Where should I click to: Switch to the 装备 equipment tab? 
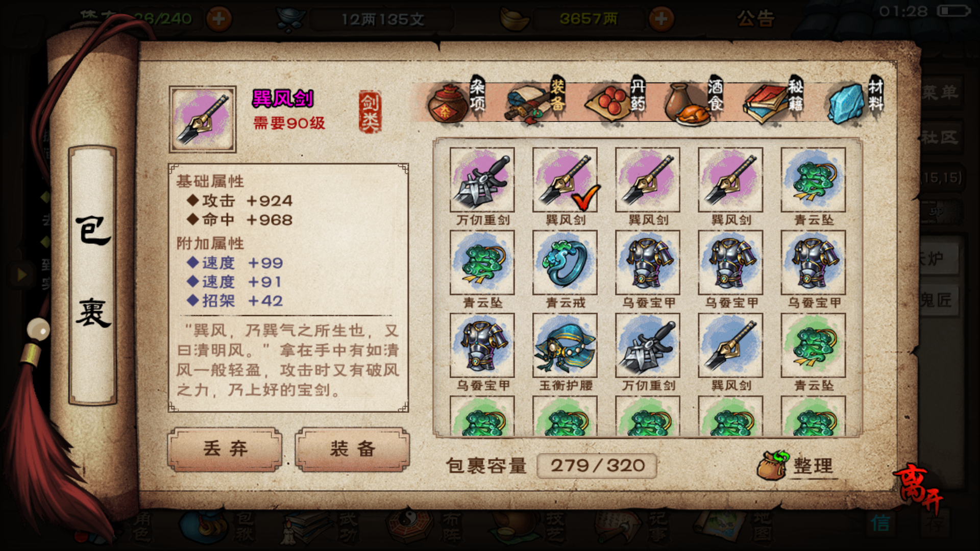[x=536, y=101]
